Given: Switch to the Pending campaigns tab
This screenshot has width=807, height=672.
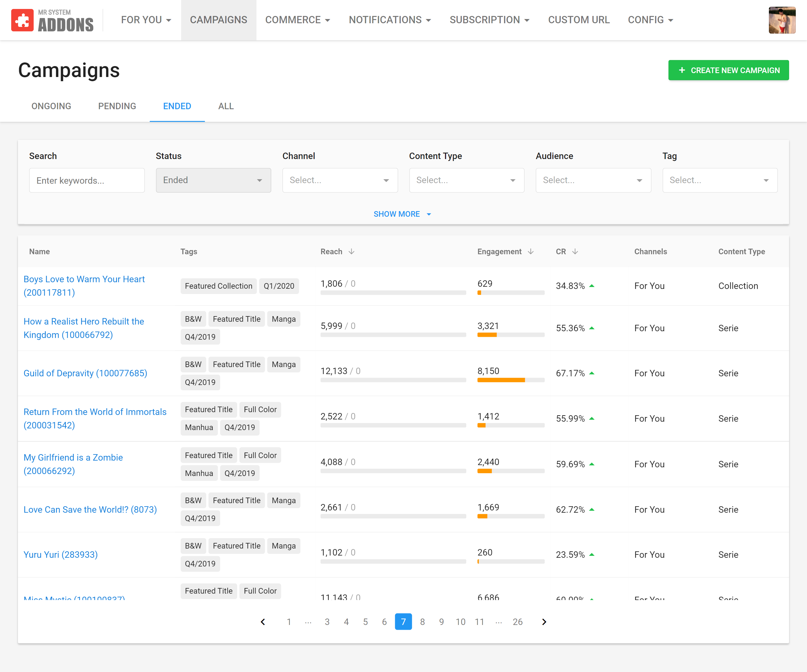Looking at the screenshot, I should 117,106.
